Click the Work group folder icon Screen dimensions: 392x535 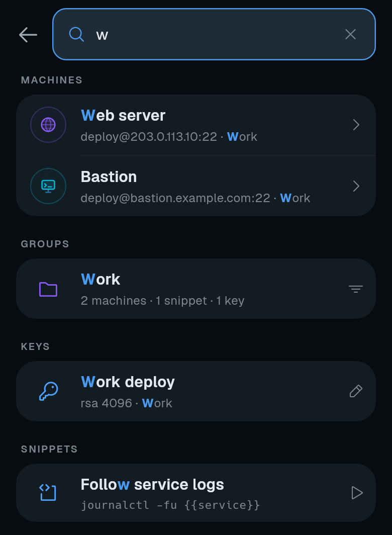pos(48,289)
